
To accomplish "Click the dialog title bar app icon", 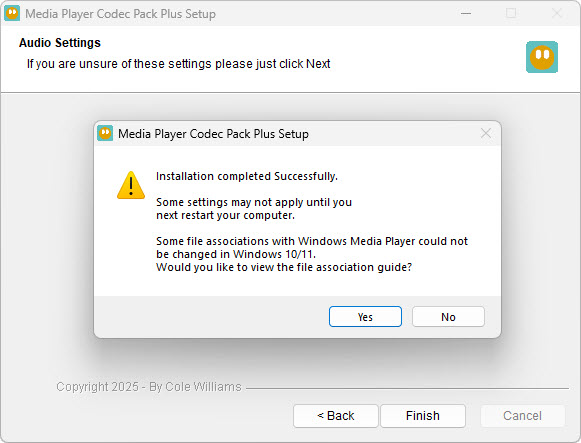I will coord(105,133).
